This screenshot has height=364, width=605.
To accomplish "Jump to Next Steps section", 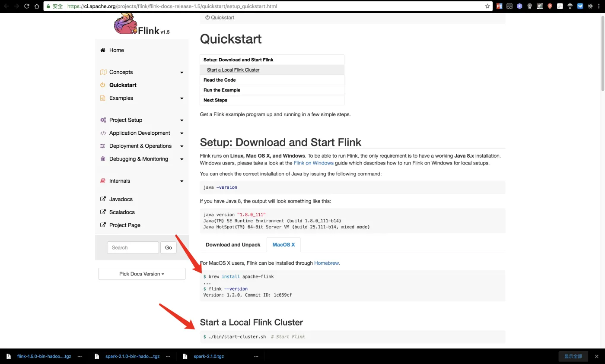I will (x=215, y=100).
